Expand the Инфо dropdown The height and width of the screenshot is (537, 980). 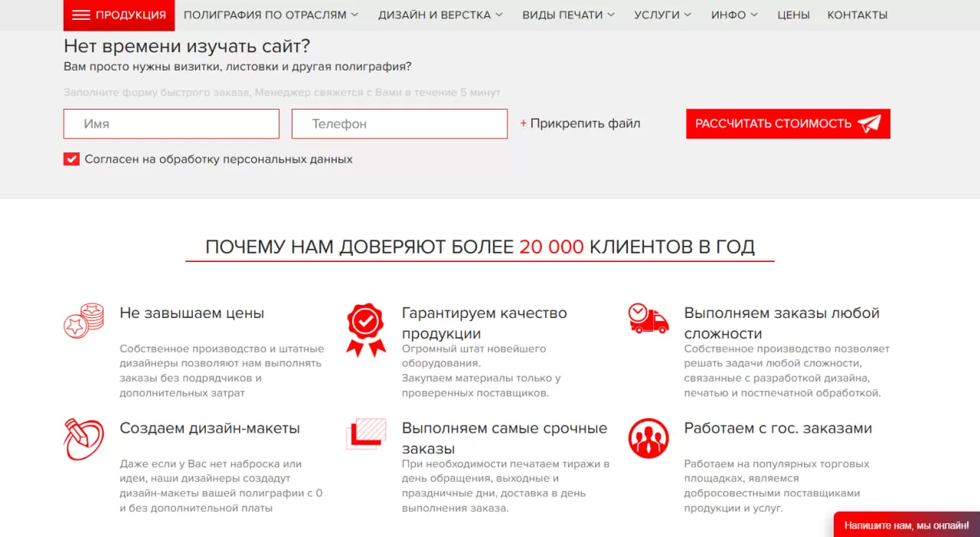733,15
